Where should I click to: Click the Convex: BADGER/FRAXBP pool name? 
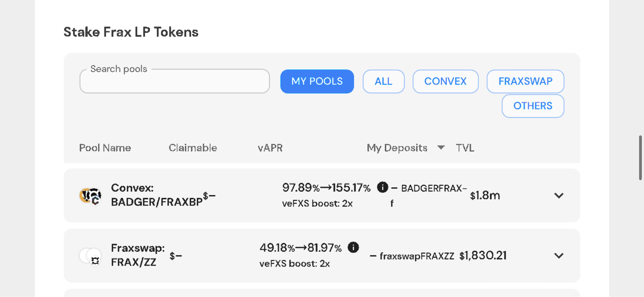(156, 195)
